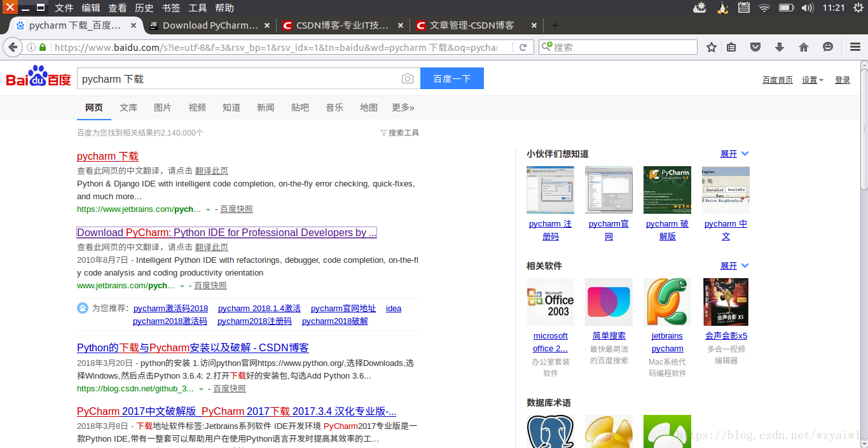
Task: Click 简单搜索 software thumbnail
Action: coord(609,302)
